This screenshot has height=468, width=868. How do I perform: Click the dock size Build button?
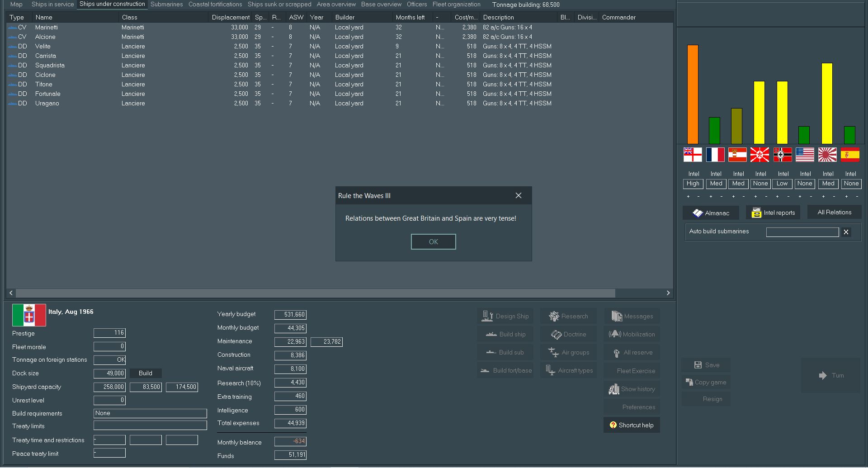pyautogui.click(x=145, y=373)
